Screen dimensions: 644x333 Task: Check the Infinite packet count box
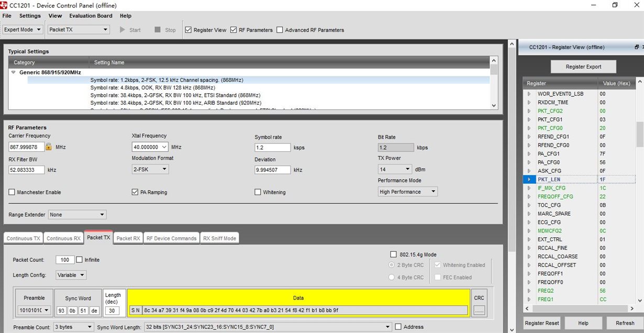[x=80, y=260]
